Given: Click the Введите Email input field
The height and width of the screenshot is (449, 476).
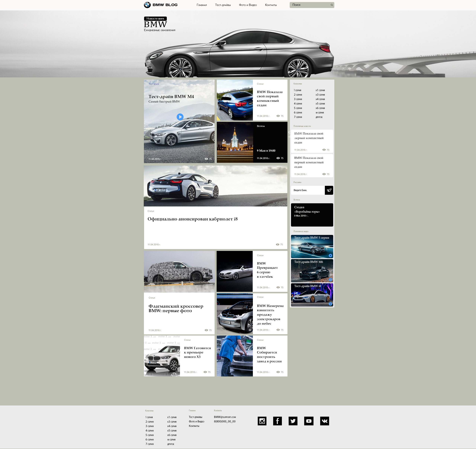Looking at the screenshot, I should (x=308, y=190).
